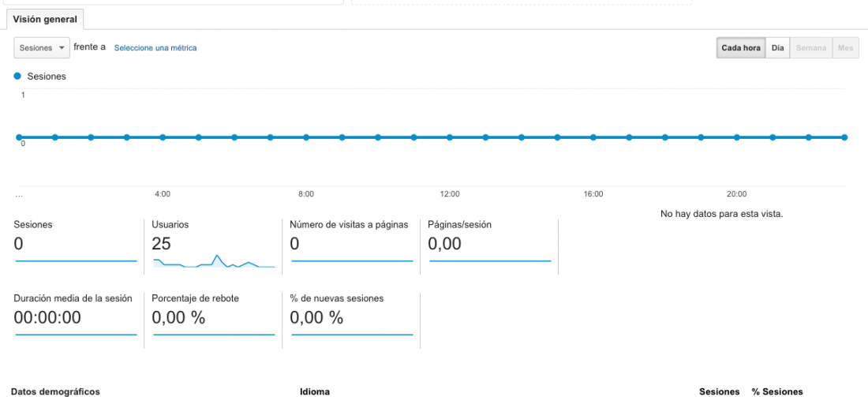Click the No hay datos para esta vista message

pos(722,214)
